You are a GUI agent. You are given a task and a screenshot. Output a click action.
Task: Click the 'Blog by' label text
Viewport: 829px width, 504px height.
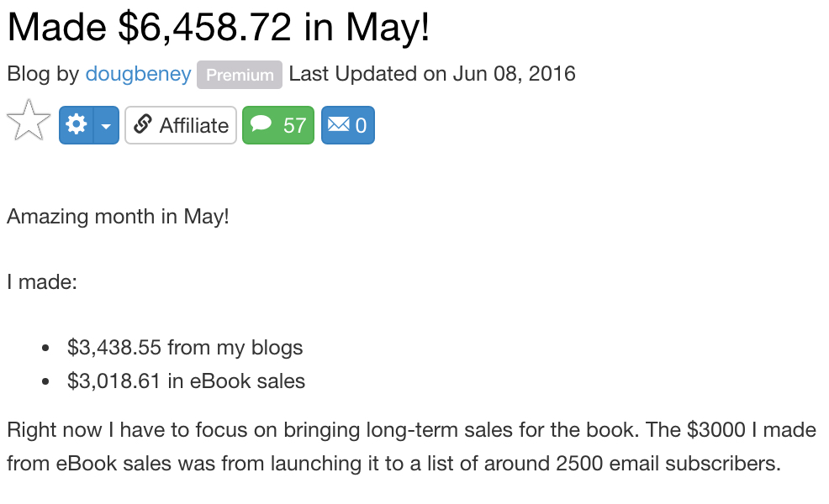(43, 74)
